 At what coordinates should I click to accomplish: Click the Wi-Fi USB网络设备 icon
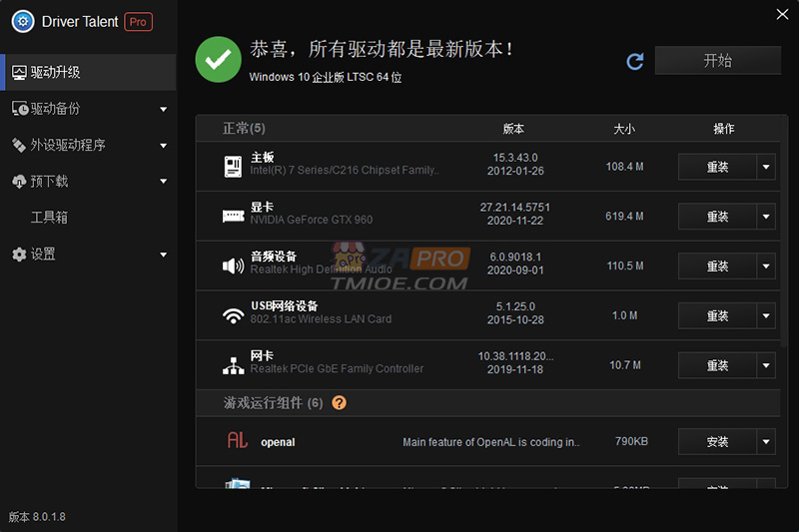tap(234, 315)
